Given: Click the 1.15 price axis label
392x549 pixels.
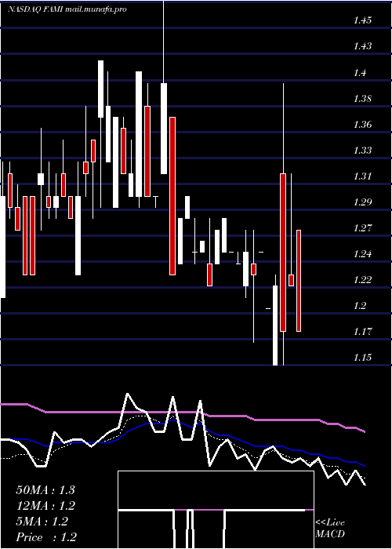Looking at the screenshot, I should 362,358.
